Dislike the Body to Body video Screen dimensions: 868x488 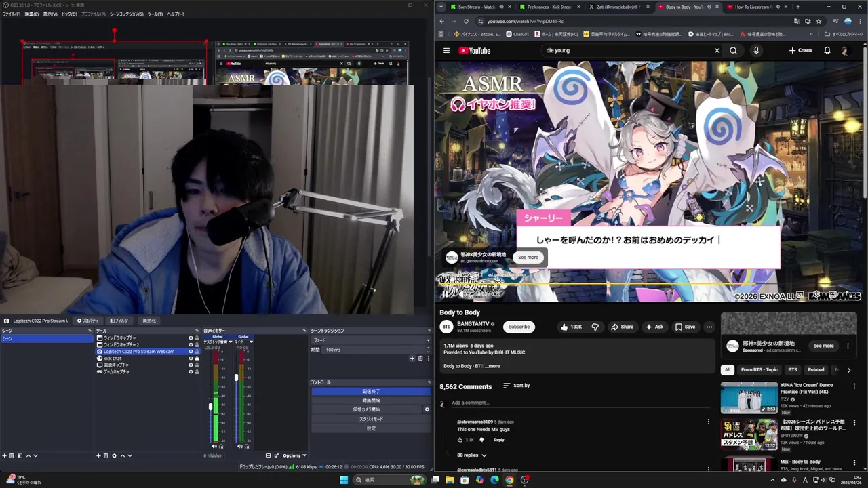[595, 327]
